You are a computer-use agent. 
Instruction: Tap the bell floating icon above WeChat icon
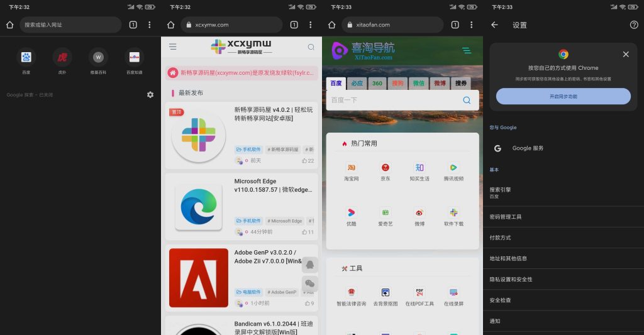click(x=309, y=265)
